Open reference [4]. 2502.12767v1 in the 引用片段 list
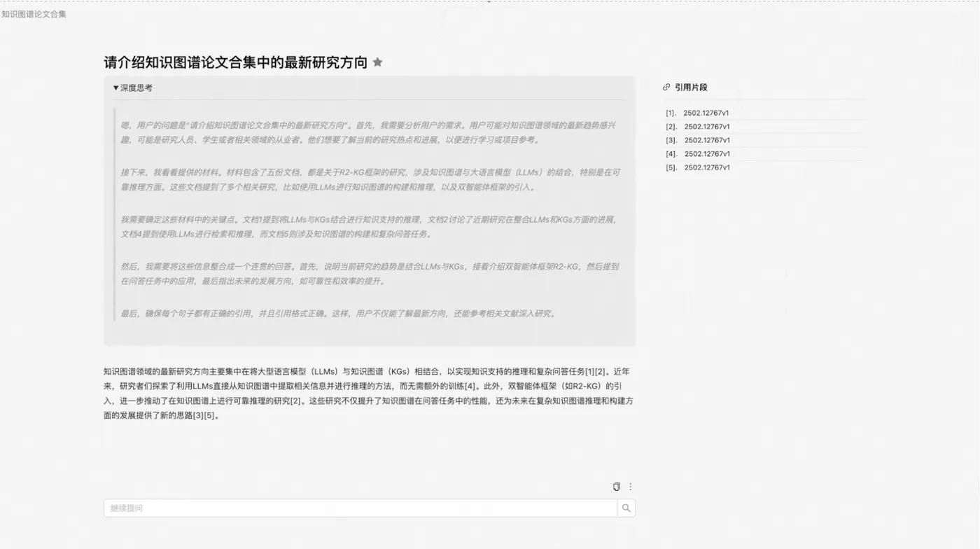 coord(697,154)
